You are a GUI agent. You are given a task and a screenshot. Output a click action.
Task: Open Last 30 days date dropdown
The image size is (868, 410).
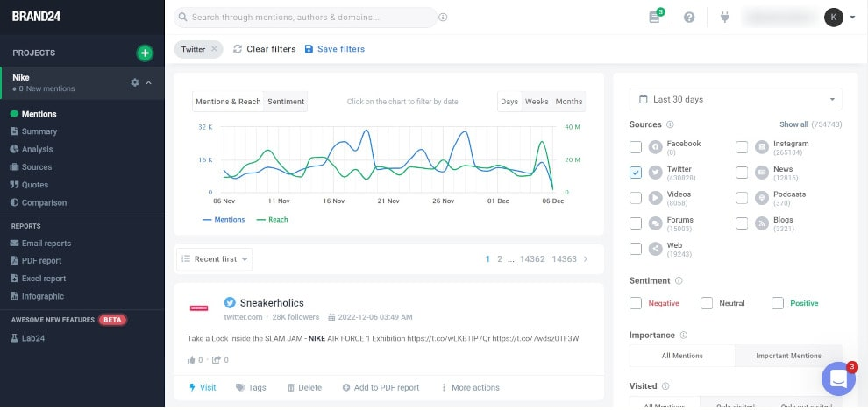736,100
